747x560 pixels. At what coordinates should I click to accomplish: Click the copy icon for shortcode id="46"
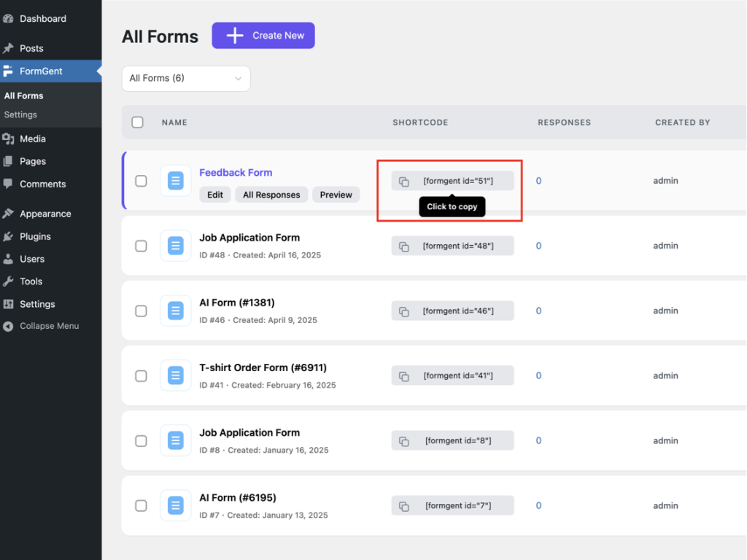404,311
